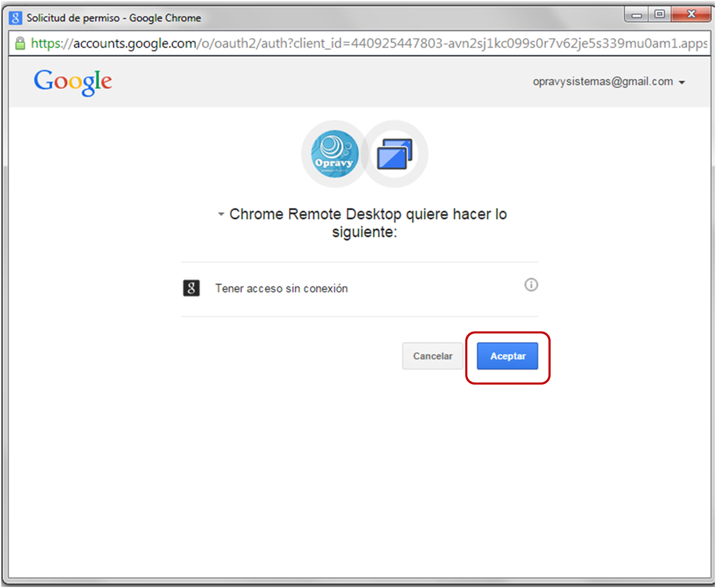716x588 pixels.
Task: Click the blue Aceptar button
Action: point(507,356)
